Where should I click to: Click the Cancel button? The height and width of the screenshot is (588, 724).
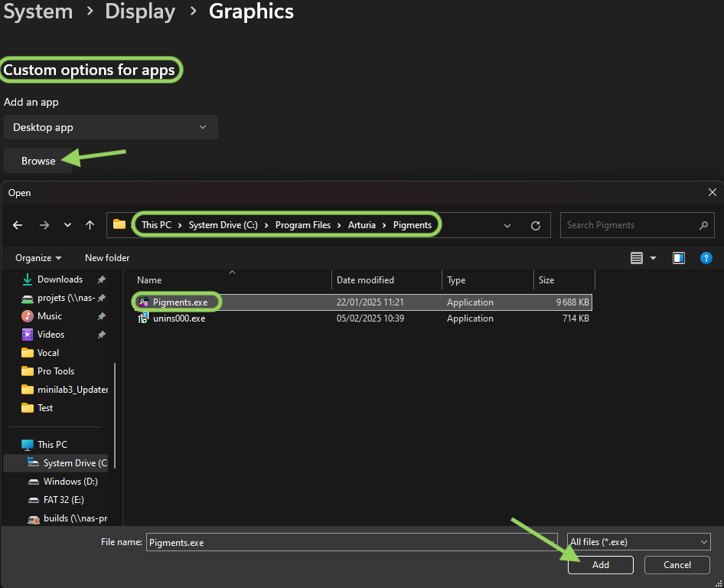click(x=677, y=565)
